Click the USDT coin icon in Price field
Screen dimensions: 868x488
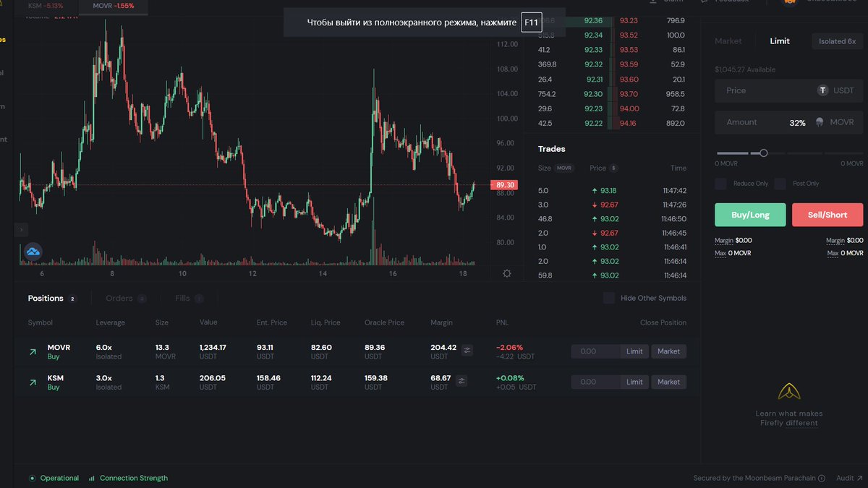[822, 90]
